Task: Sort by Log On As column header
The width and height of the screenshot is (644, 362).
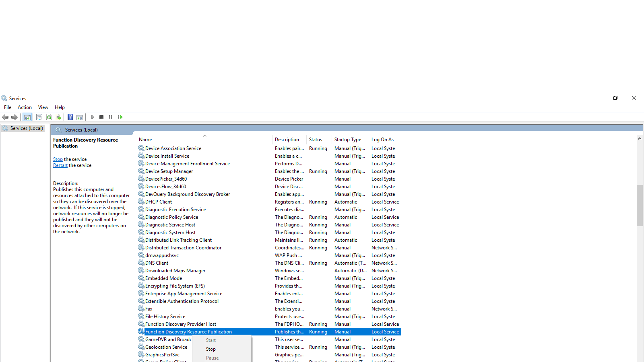Action: click(x=385, y=140)
